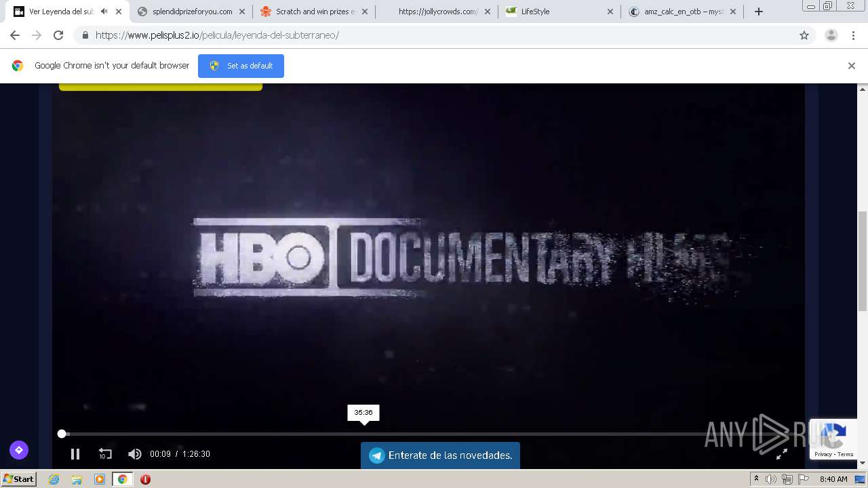Screen dimensions: 868x488
Task: Click the Chrome taskbar button
Action: (122, 479)
